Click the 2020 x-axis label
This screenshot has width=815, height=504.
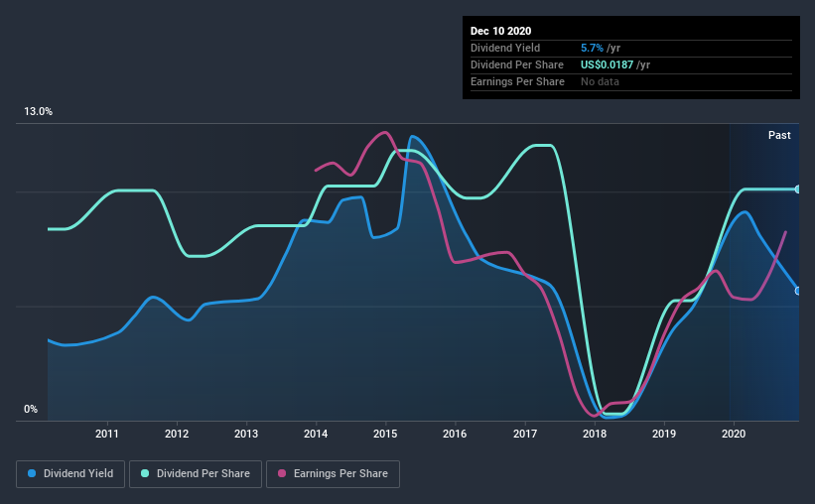coord(734,434)
